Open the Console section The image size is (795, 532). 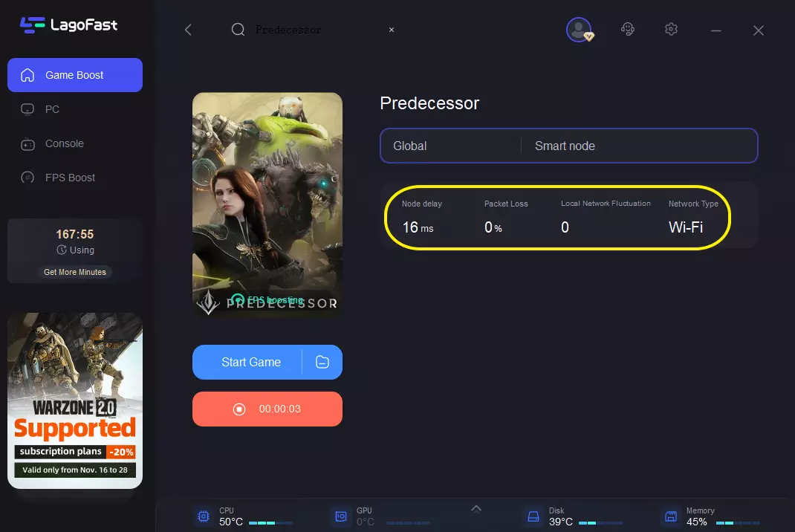click(x=65, y=143)
